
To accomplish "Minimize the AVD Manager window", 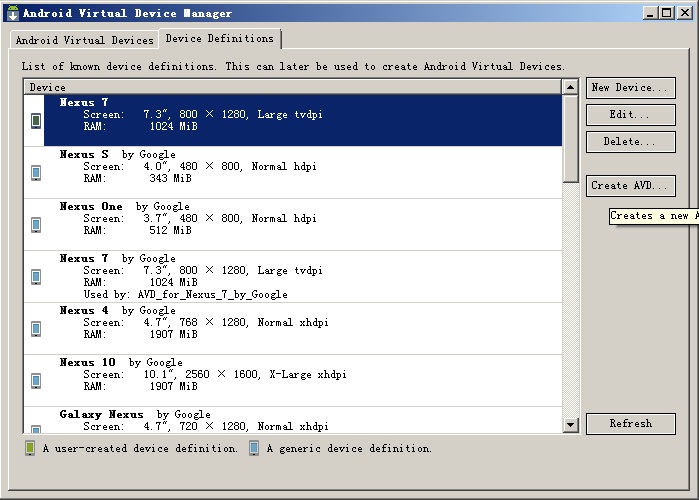I will [650, 13].
